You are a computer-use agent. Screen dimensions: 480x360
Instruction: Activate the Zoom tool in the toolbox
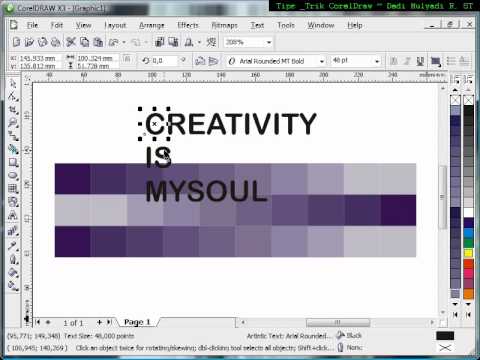(13, 123)
